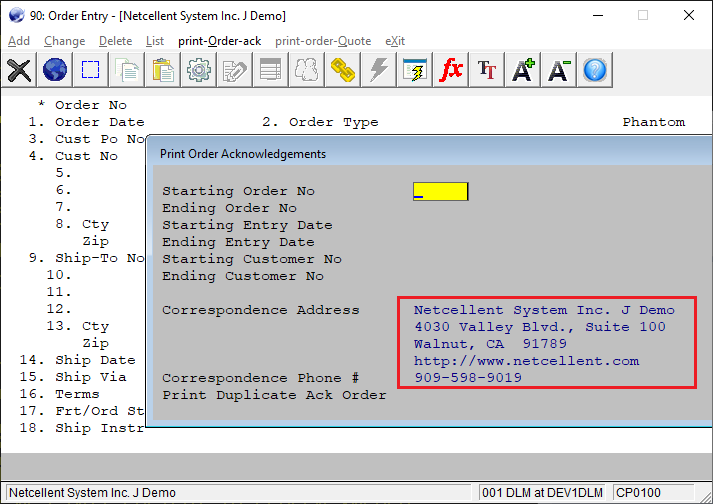
Task: Click the yellow Starting Order No field
Action: point(440,192)
